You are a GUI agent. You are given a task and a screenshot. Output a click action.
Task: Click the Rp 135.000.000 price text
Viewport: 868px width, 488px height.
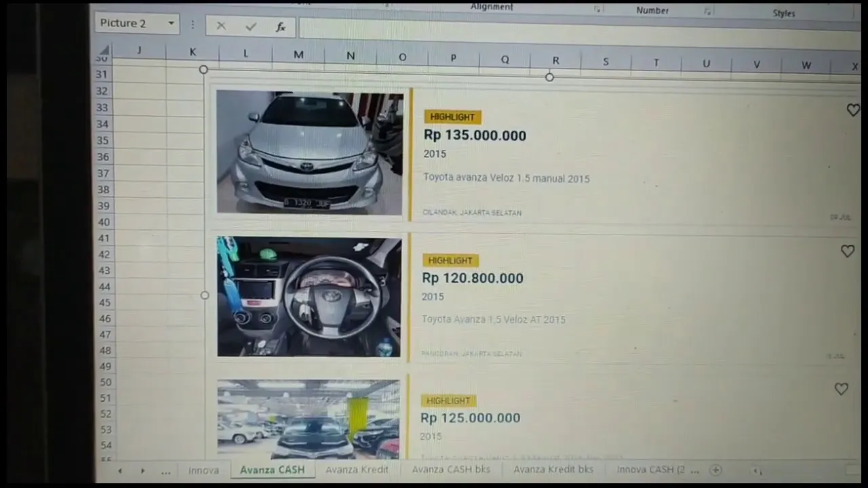pyautogui.click(x=475, y=135)
